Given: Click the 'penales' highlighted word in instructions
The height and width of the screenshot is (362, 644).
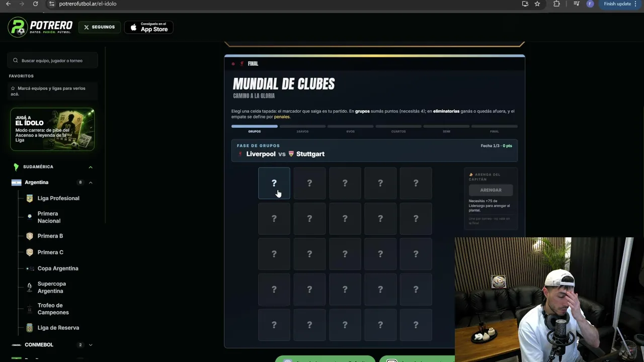Looking at the screenshot, I should click(282, 117).
